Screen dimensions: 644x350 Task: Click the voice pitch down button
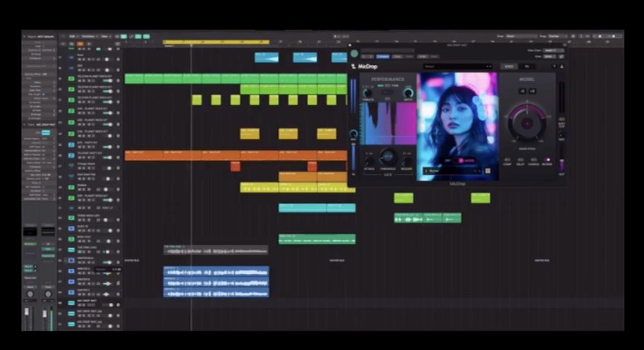point(522,91)
